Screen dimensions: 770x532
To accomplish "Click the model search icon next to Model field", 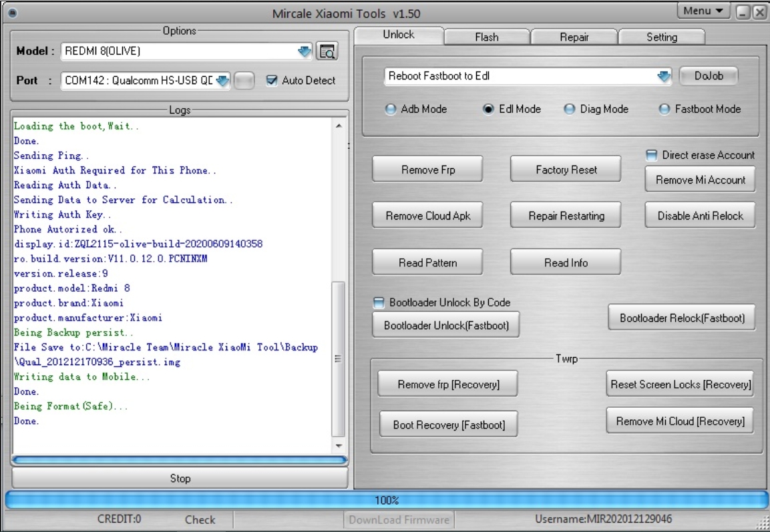I will pyautogui.click(x=327, y=51).
